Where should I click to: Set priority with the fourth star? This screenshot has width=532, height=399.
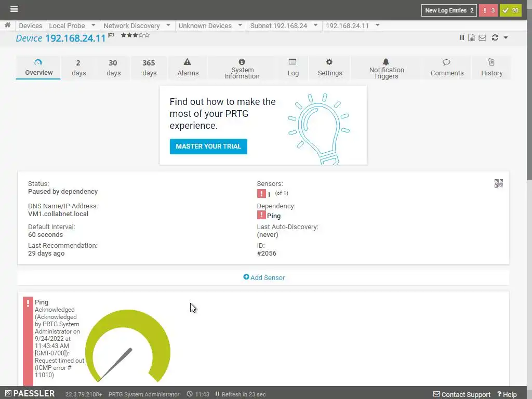[141, 35]
